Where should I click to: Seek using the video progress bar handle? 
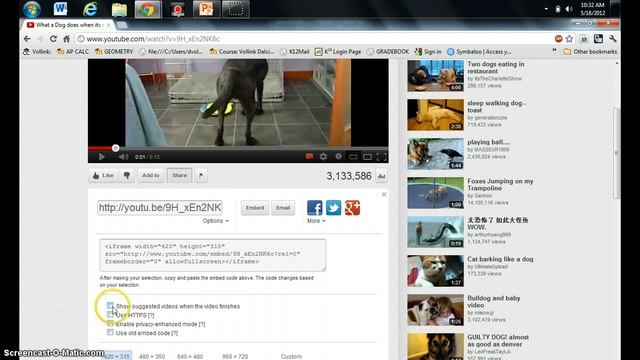(x=116, y=148)
